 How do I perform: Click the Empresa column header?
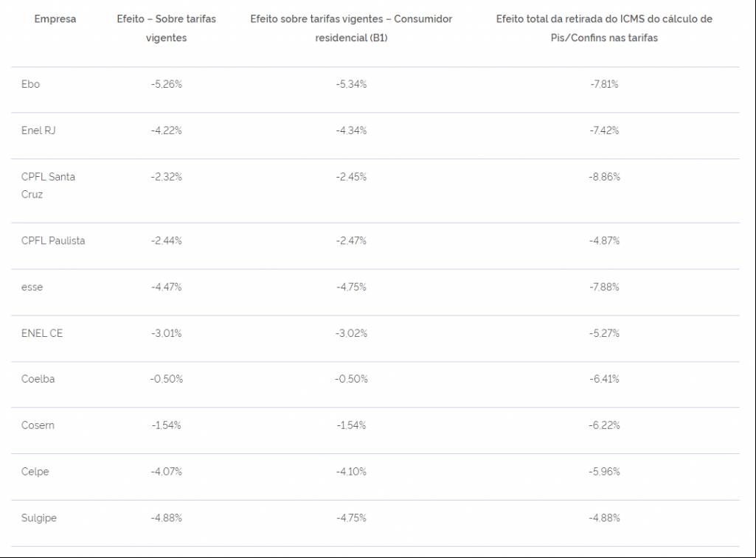tap(55, 19)
